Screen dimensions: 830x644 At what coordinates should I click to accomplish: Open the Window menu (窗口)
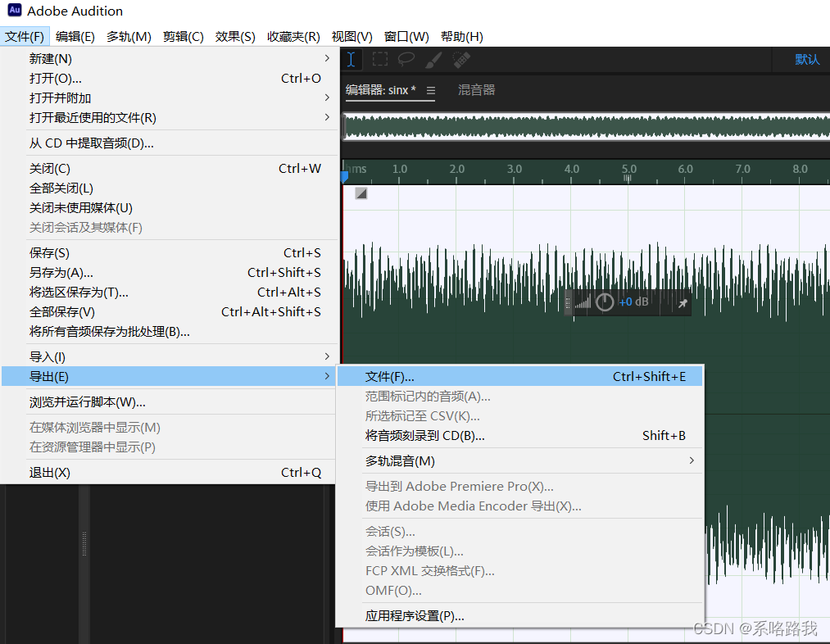coord(406,37)
